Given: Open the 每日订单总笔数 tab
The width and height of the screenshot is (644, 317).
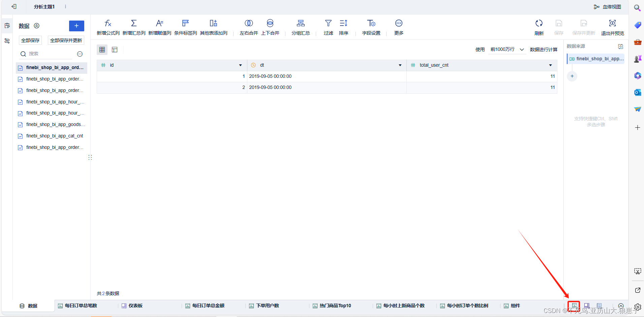Looking at the screenshot, I should [x=78, y=306].
